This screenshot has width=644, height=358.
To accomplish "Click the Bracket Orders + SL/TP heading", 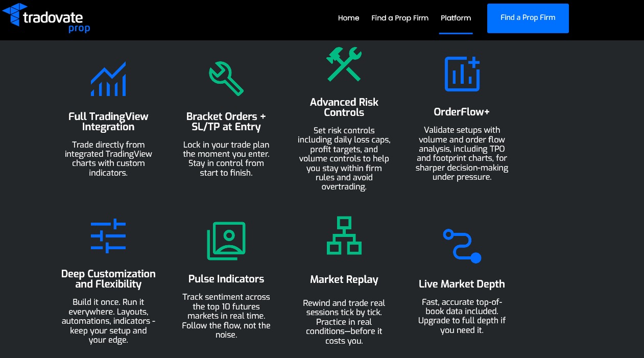I will [226, 122].
